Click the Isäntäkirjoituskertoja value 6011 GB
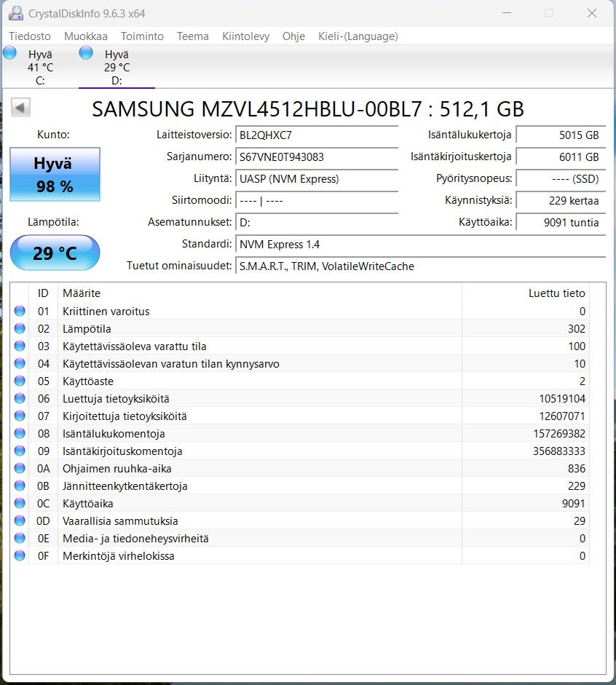616x685 pixels. point(561,157)
